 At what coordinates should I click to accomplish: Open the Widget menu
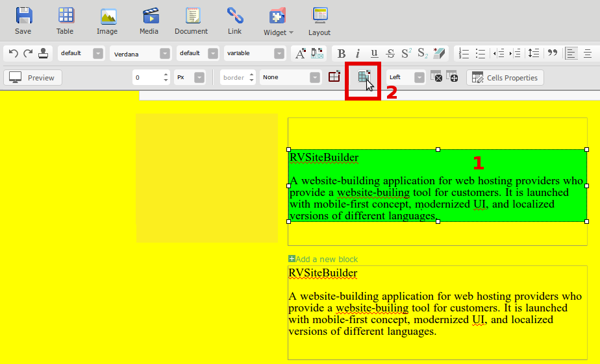point(278,21)
